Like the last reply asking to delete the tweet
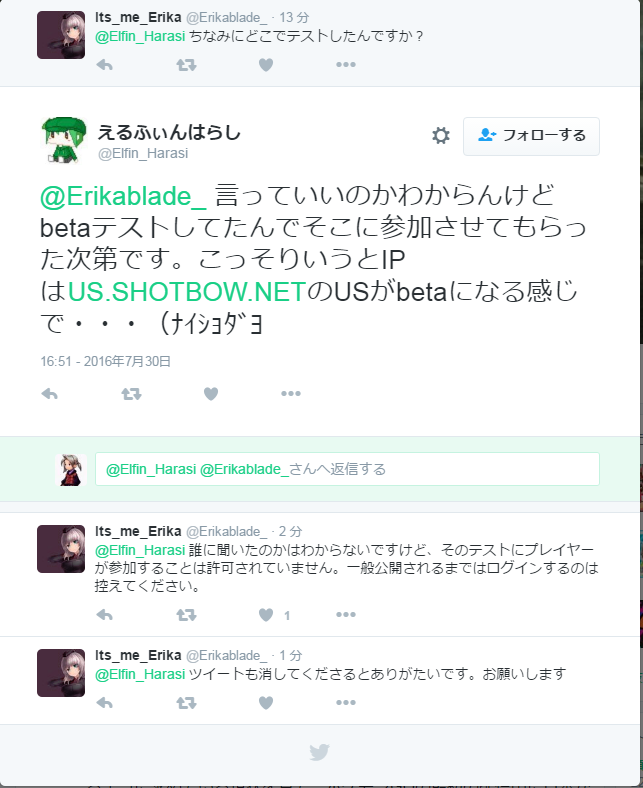 pyautogui.click(x=266, y=703)
